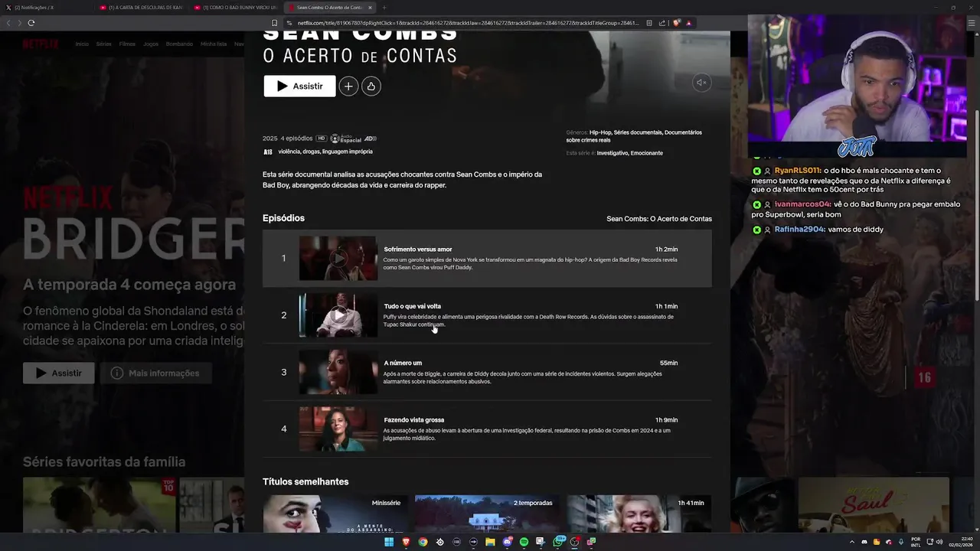Play the series with the Assistir button
This screenshot has height=551, width=980.
tap(299, 86)
